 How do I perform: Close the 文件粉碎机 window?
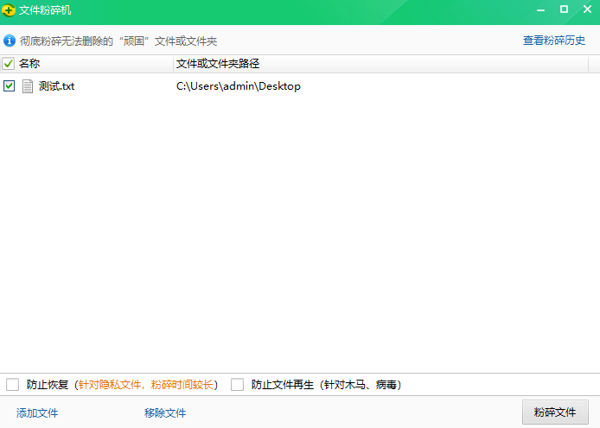tap(586, 10)
